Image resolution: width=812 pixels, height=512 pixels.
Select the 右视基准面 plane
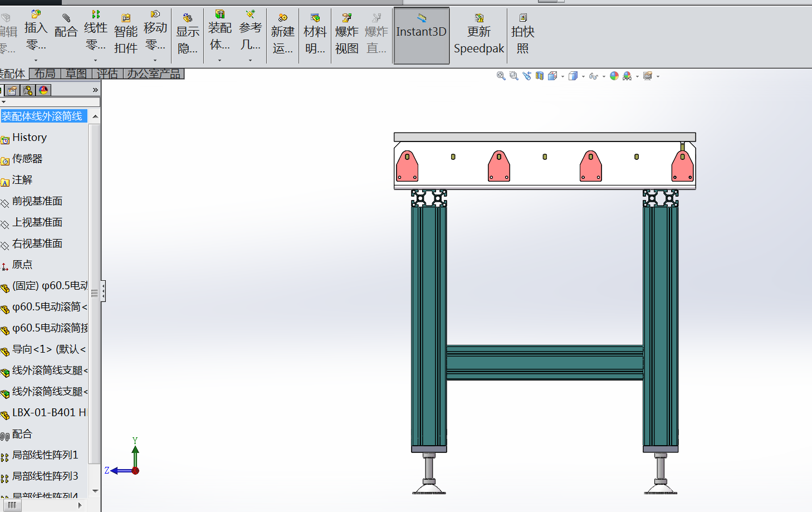pos(37,243)
